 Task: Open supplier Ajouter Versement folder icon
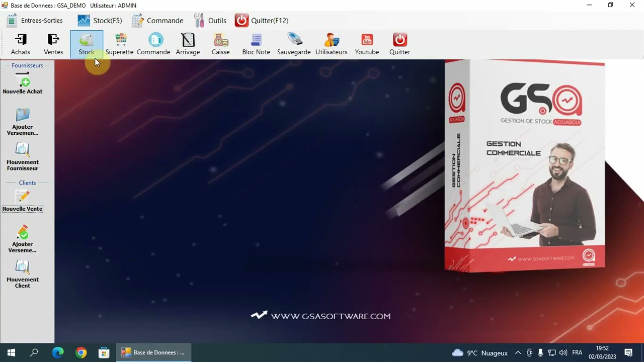coord(23,122)
